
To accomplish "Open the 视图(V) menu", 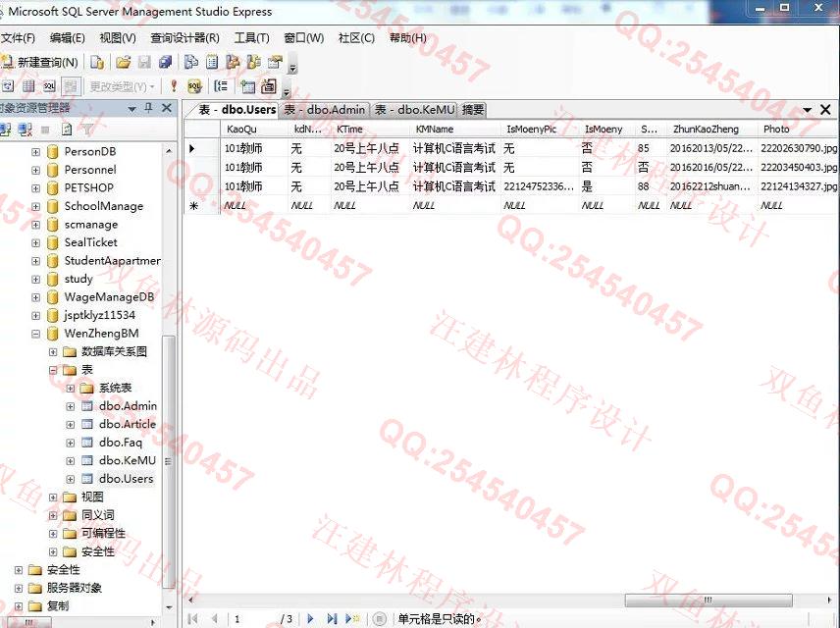I will click(118, 38).
